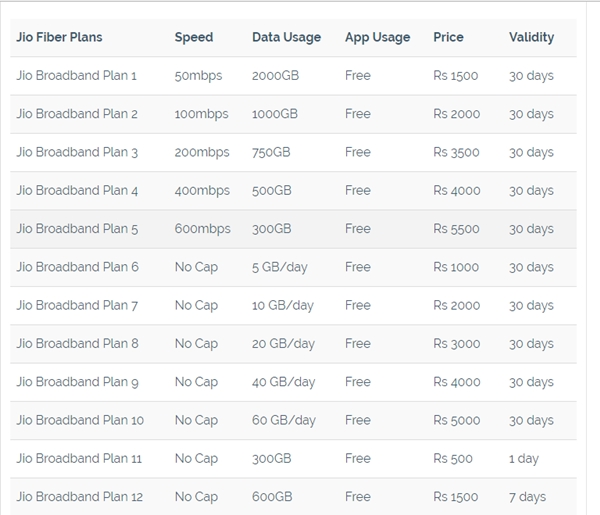Screen dimensions: 600x515
Task: Click the Jio Broadband Plan 7 cell
Action: pos(77,305)
